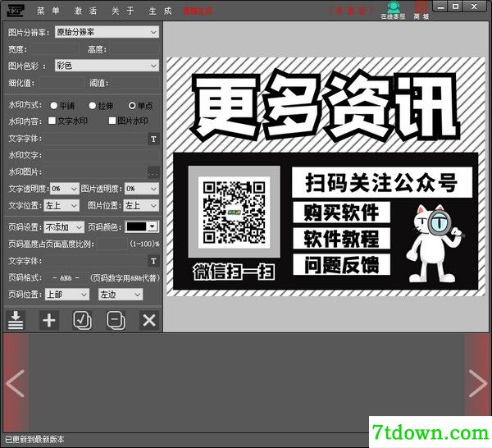The height and width of the screenshot is (448, 492).
Task: Click the import download-to-list icon
Action: 16,320
